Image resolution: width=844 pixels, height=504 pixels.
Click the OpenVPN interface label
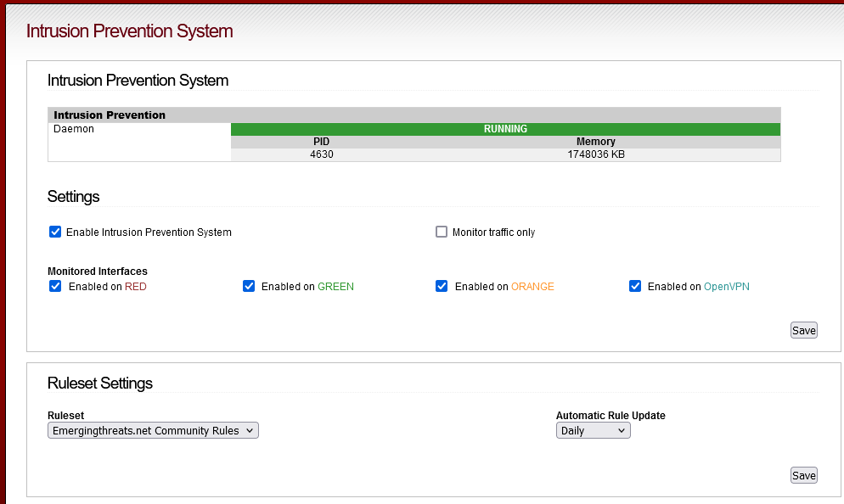726,287
